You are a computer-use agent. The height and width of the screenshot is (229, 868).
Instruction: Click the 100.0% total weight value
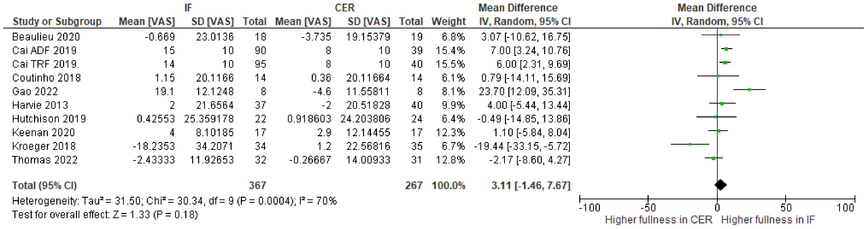448,186
